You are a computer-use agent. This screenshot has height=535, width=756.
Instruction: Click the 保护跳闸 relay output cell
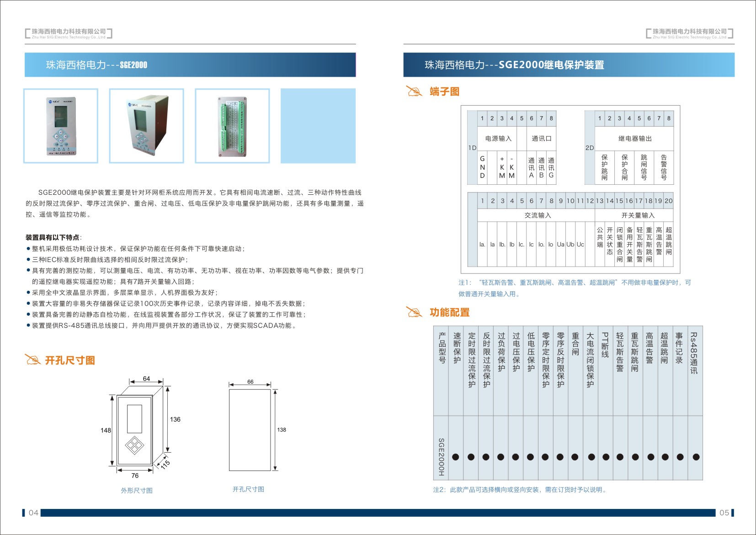coord(605,167)
